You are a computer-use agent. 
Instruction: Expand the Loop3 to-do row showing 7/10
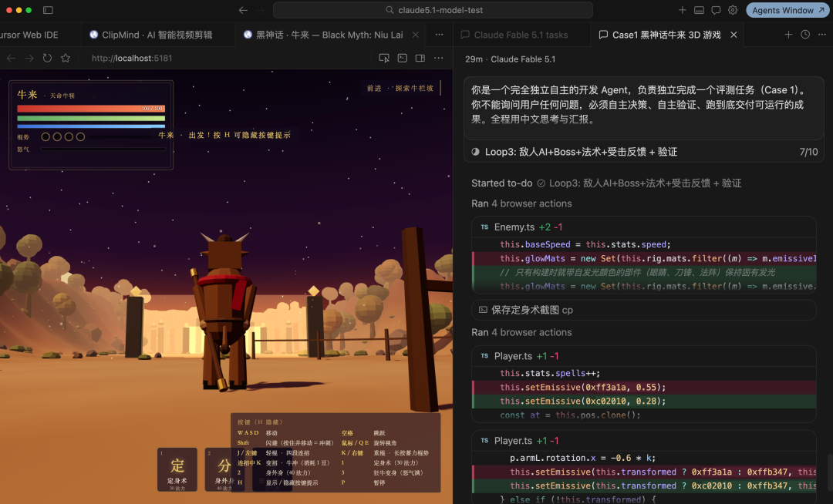coord(644,152)
